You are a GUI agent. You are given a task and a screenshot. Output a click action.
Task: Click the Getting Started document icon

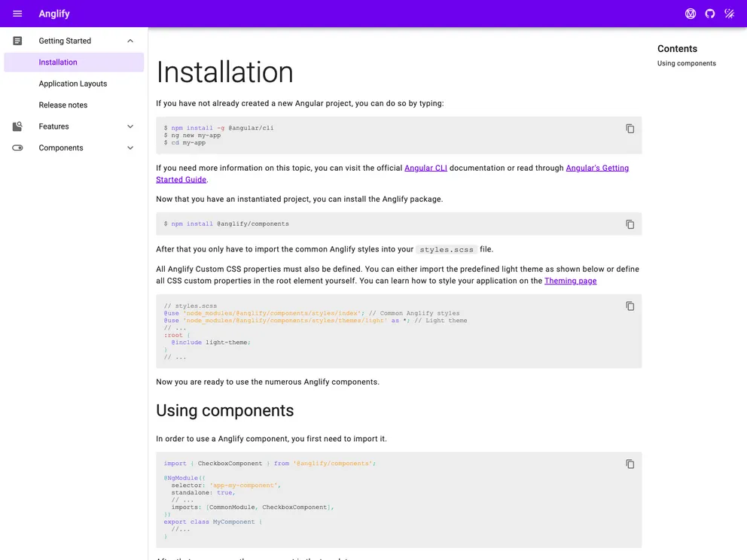(17, 40)
